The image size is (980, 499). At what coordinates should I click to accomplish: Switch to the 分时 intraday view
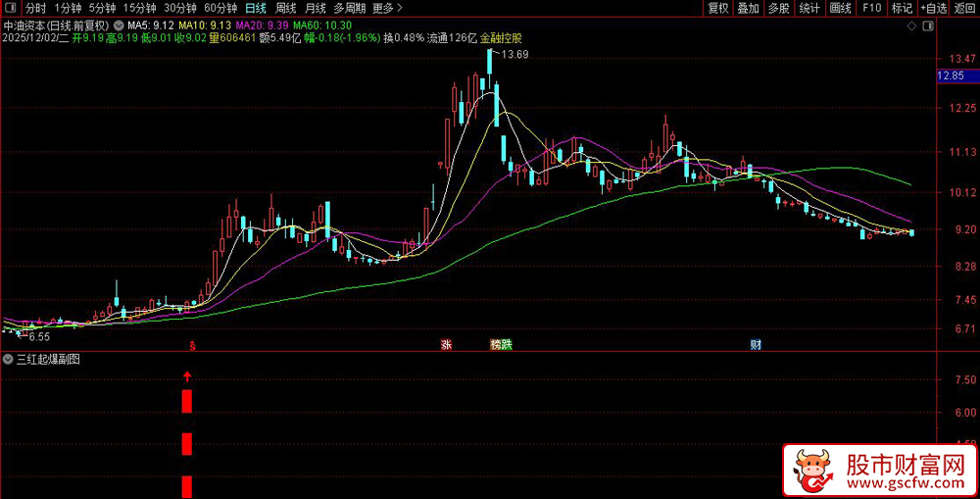(x=35, y=8)
